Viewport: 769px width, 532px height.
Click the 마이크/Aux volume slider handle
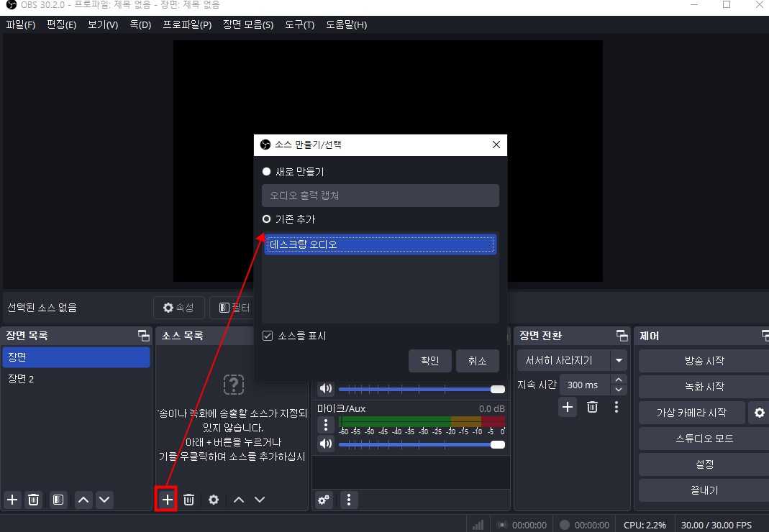pyautogui.click(x=498, y=444)
